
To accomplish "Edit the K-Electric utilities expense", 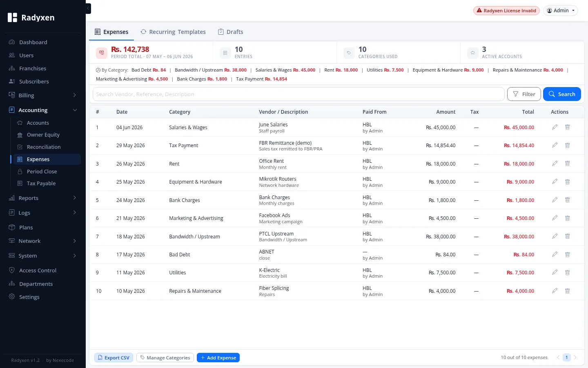I will 555,272.
